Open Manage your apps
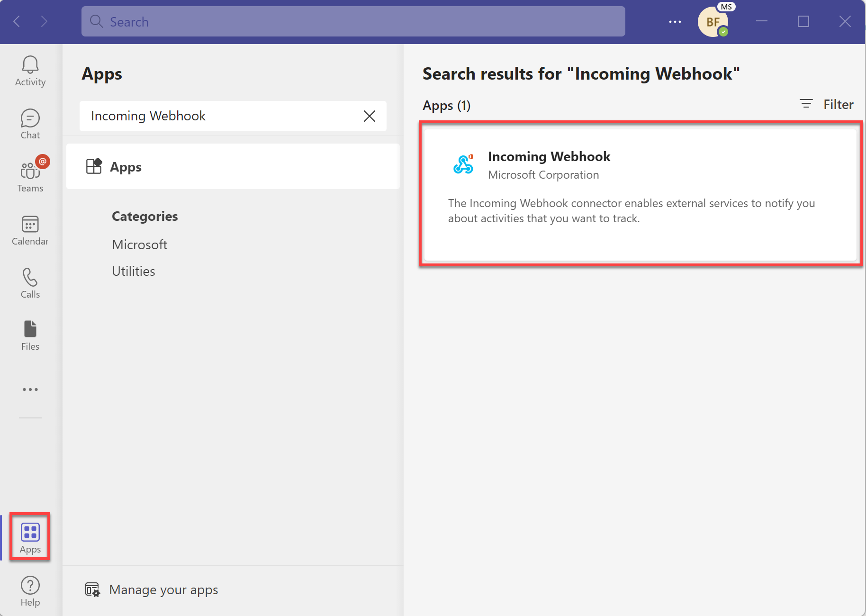The image size is (866, 616). click(163, 589)
